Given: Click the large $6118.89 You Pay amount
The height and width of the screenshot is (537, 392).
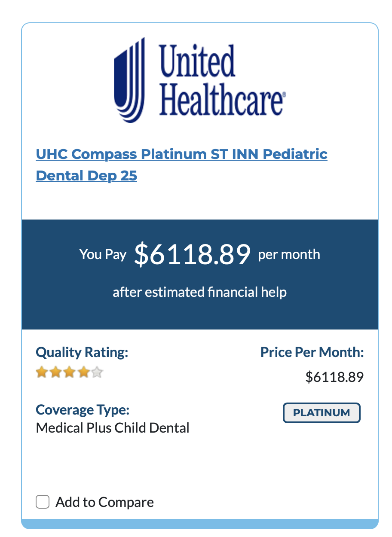Looking at the screenshot, I should pos(192,254).
